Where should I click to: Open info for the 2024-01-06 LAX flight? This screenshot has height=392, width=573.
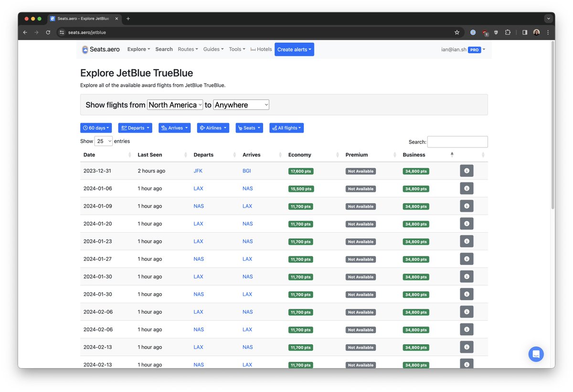click(467, 188)
